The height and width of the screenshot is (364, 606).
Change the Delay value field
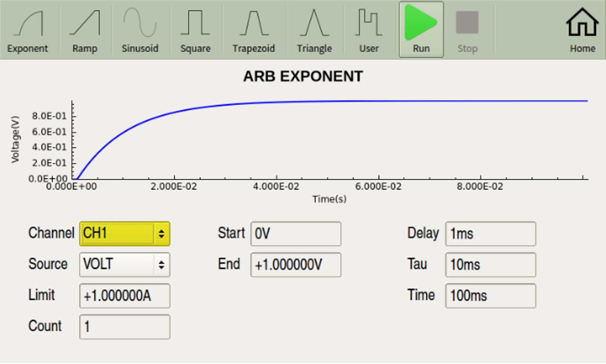tap(490, 234)
